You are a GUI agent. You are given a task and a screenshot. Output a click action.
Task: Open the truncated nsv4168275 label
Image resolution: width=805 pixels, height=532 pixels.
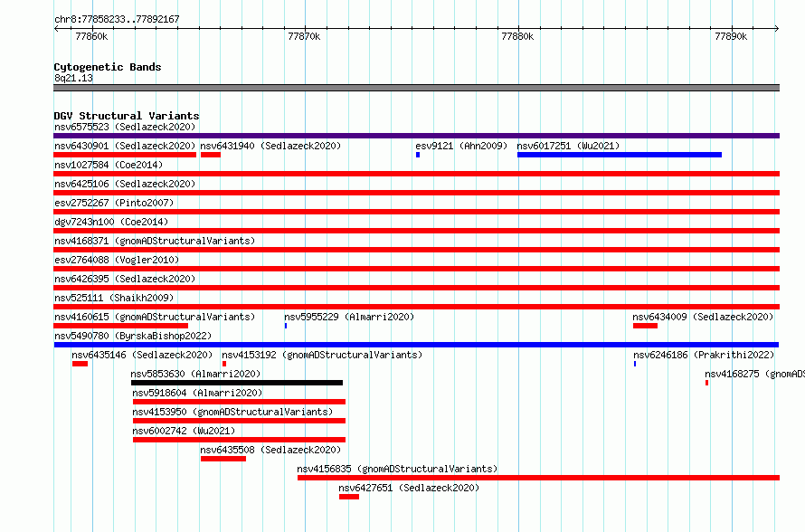pyautogui.click(x=754, y=374)
